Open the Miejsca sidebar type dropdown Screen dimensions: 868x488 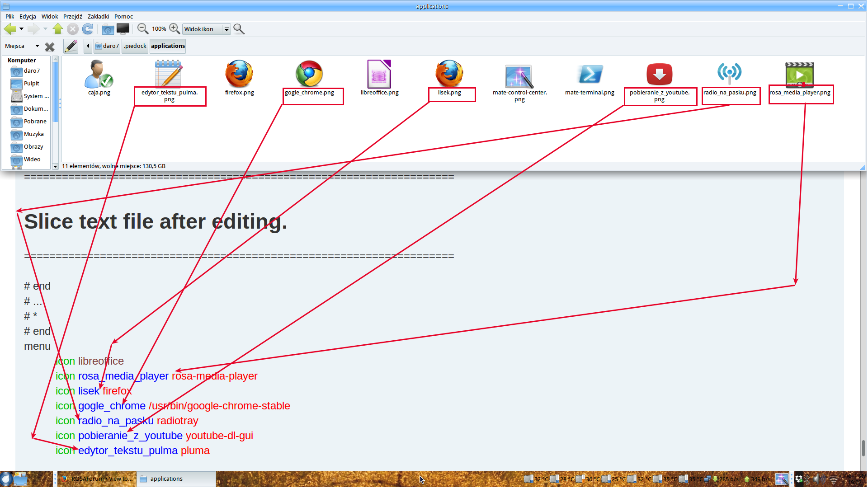(37, 46)
